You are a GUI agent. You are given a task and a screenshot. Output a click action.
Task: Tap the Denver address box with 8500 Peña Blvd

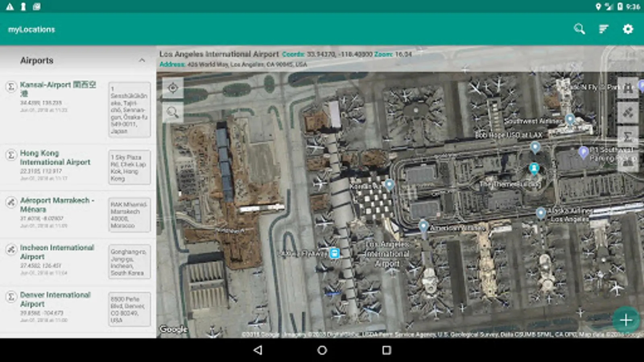coord(129,309)
